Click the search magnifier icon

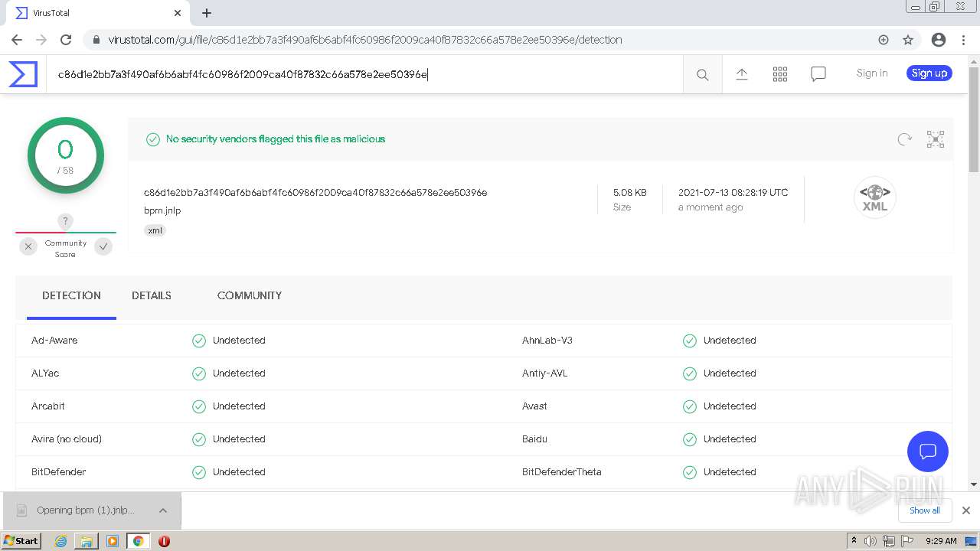(702, 74)
